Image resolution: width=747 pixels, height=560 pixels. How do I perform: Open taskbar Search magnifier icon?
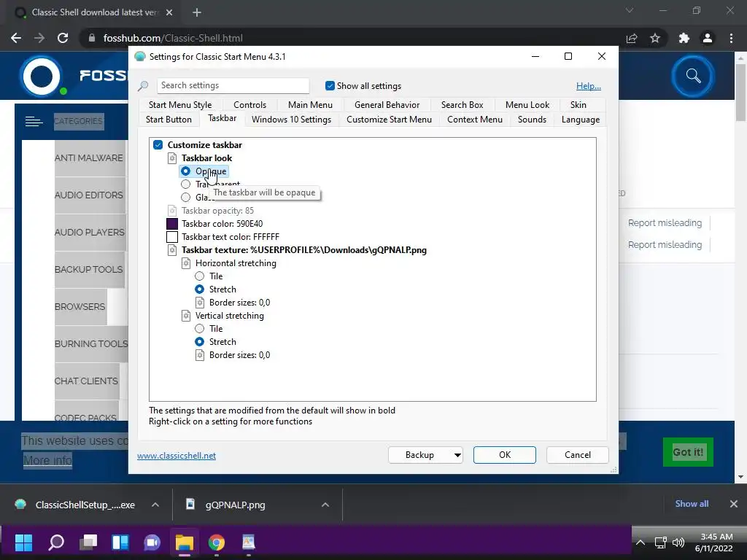pyautogui.click(x=56, y=542)
